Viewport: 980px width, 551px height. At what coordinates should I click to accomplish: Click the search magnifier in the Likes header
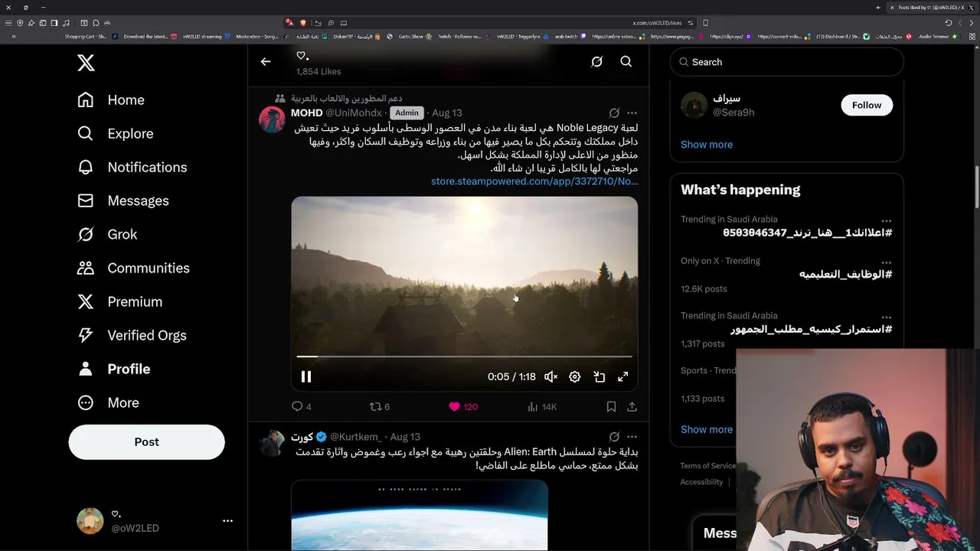[626, 62]
